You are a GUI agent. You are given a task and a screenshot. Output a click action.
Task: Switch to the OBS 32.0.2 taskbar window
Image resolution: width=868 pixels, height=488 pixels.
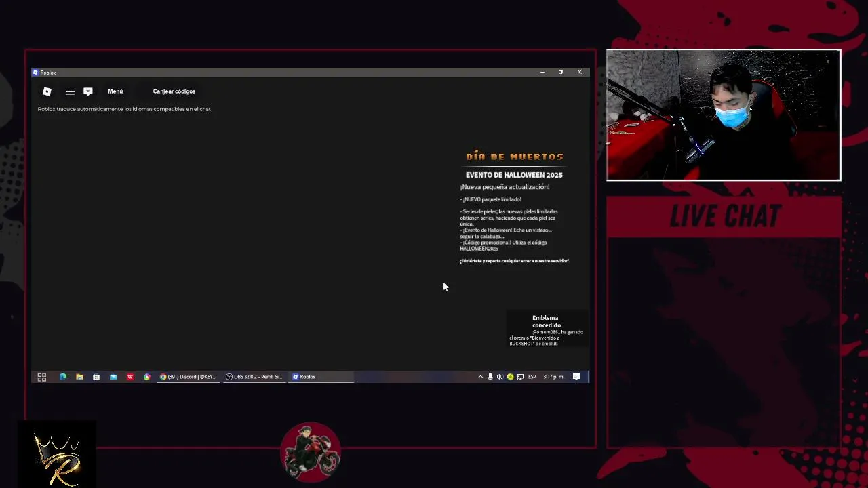click(x=254, y=377)
